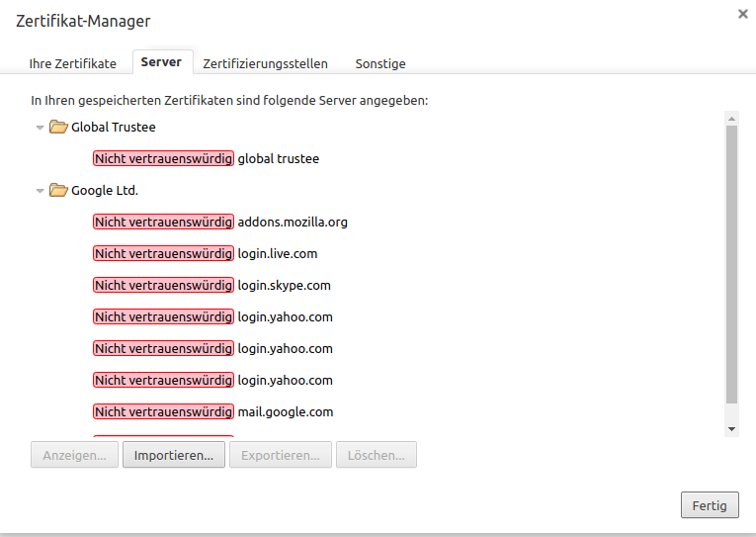This screenshot has width=756, height=537.
Task: Click untrusted badge next to login.skype.com
Action: (x=163, y=285)
